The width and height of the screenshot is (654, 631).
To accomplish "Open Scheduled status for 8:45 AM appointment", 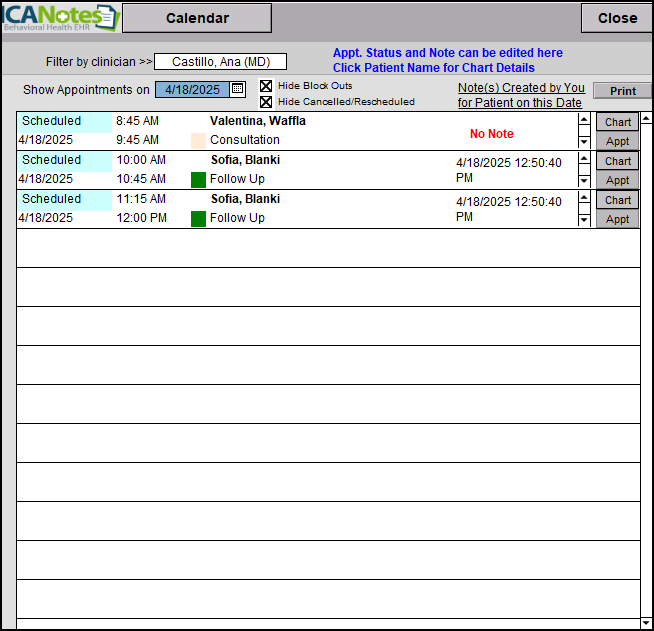I will click(x=64, y=121).
